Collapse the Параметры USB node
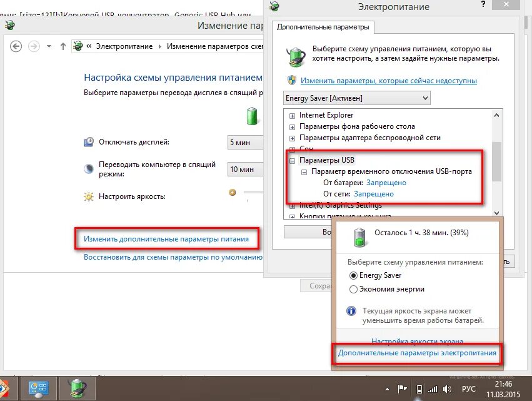This screenshot has width=532, height=401. (292, 161)
